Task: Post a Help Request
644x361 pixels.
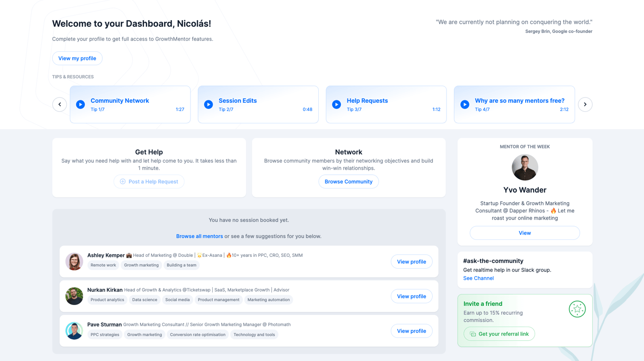Action: tap(149, 181)
